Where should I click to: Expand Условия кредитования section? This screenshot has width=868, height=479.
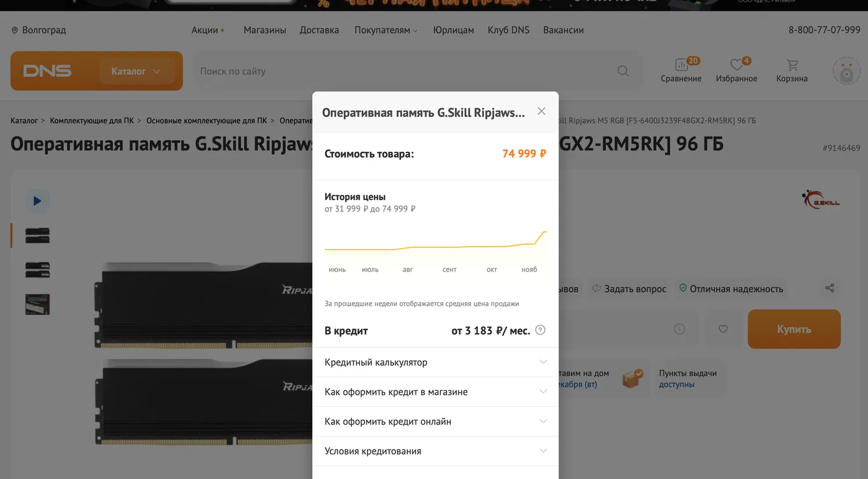pos(435,451)
